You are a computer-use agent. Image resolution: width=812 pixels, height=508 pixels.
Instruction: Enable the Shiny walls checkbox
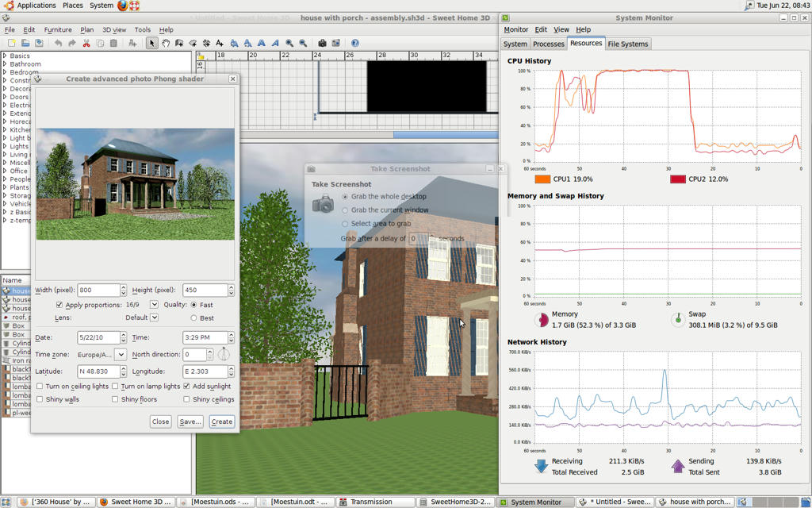coord(40,399)
